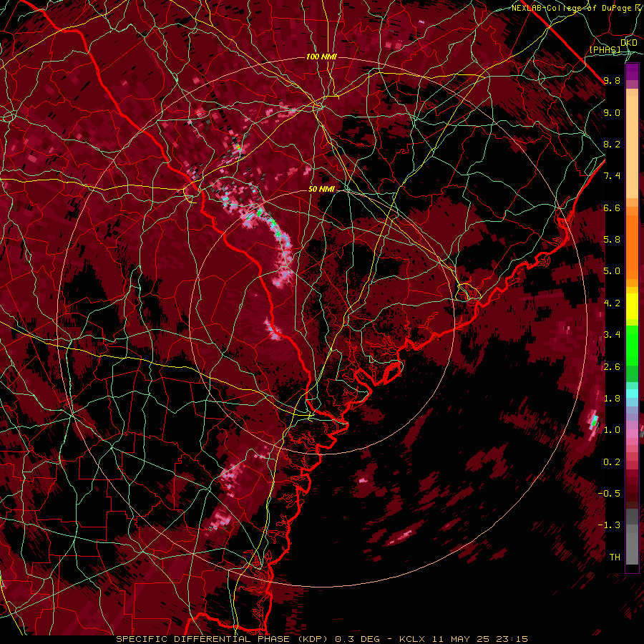This screenshot has width=644, height=644.
Task: Click the 100 NMI range ring label
Action: point(321,57)
